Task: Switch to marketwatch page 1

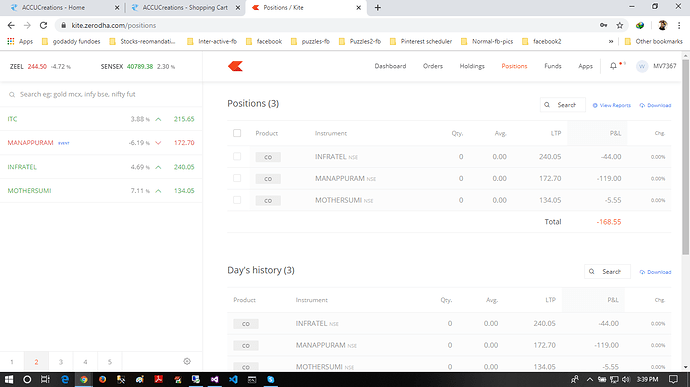Action: point(12,362)
